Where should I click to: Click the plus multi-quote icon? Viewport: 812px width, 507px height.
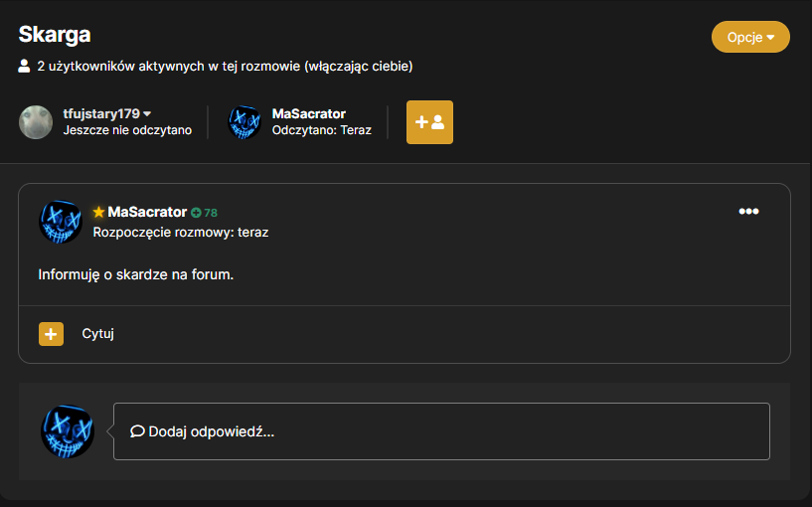point(51,334)
